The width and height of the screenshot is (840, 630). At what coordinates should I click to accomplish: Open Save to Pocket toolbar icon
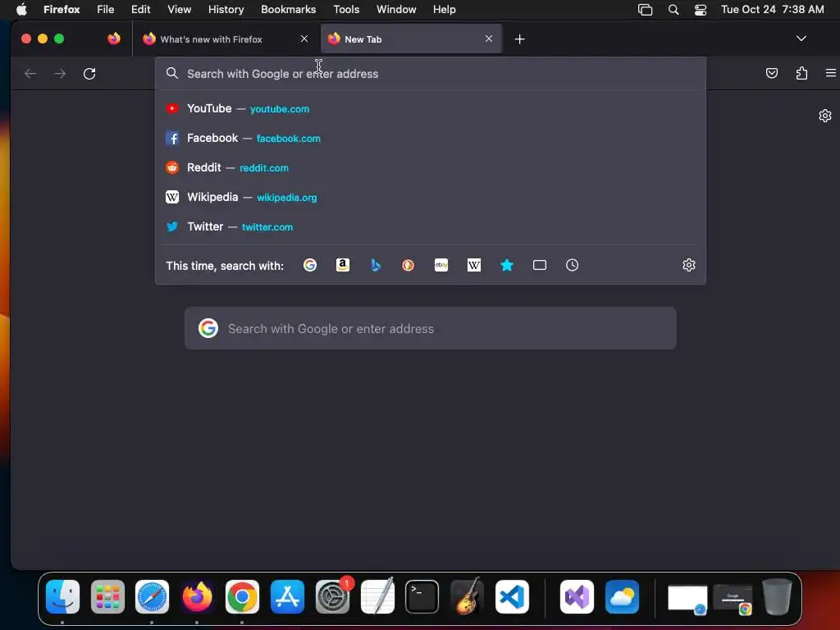(x=771, y=73)
